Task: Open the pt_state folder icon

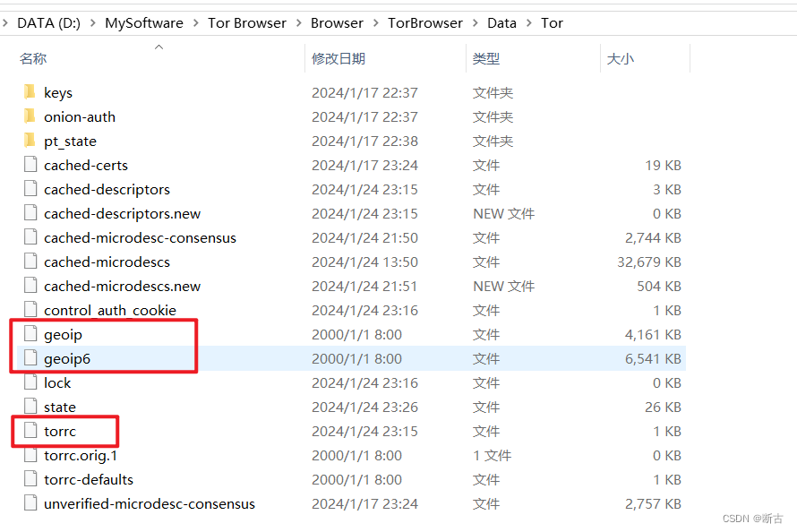Action: pyautogui.click(x=30, y=141)
